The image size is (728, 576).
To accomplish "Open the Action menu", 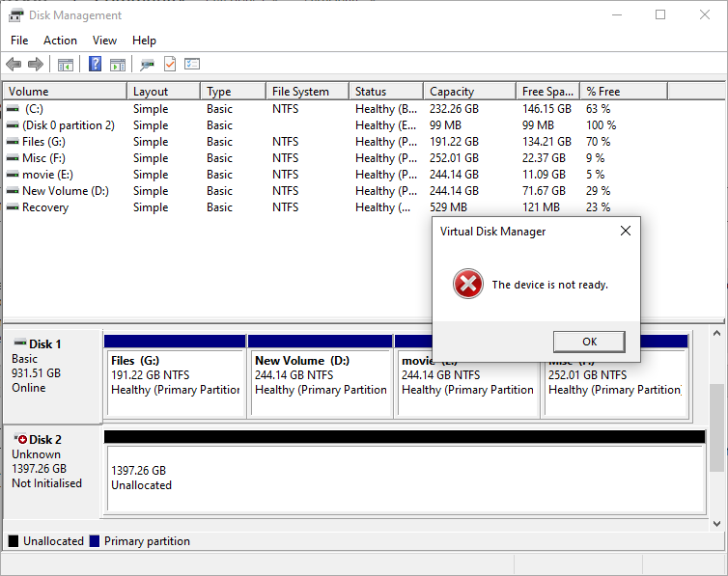I will pyautogui.click(x=61, y=41).
